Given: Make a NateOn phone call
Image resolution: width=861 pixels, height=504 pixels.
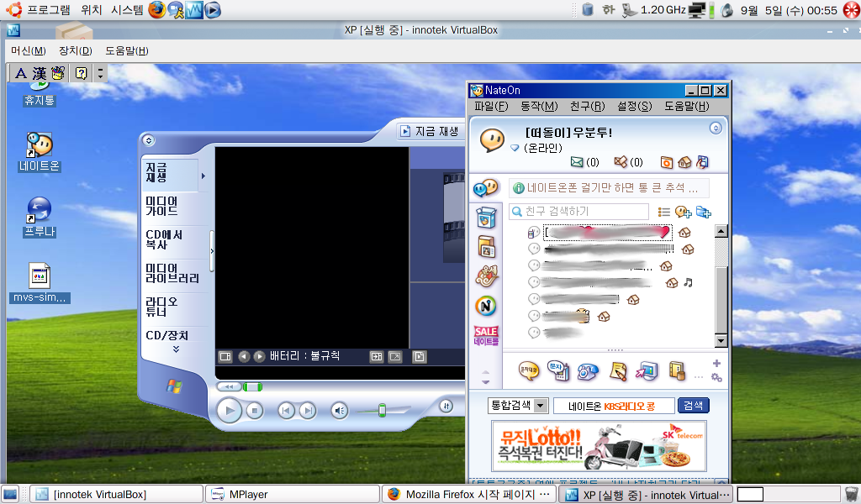Looking at the screenshot, I should [588, 372].
